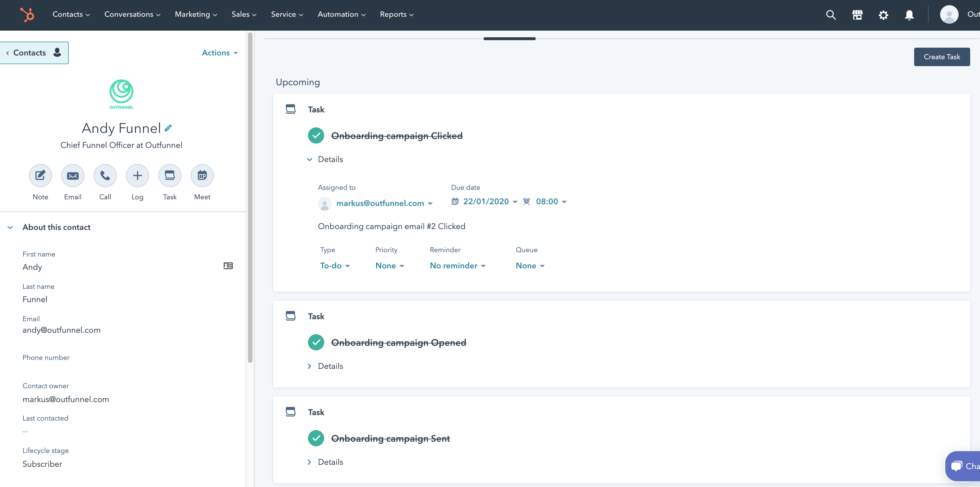The height and width of the screenshot is (487, 980).
Task: Click the assignee avatar beside markus@outfunnel.com
Action: click(x=324, y=204)
